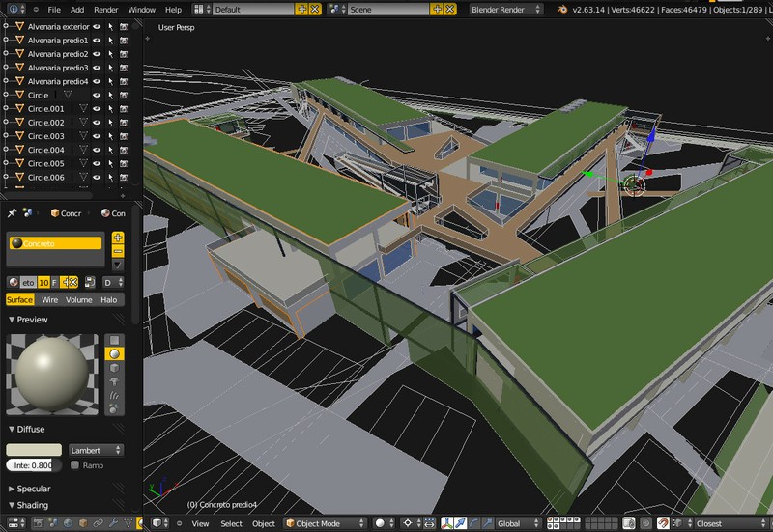Toggle renderability of Alvenaria predio4
This screenshot has height=532, width=773.
(124, 82)
